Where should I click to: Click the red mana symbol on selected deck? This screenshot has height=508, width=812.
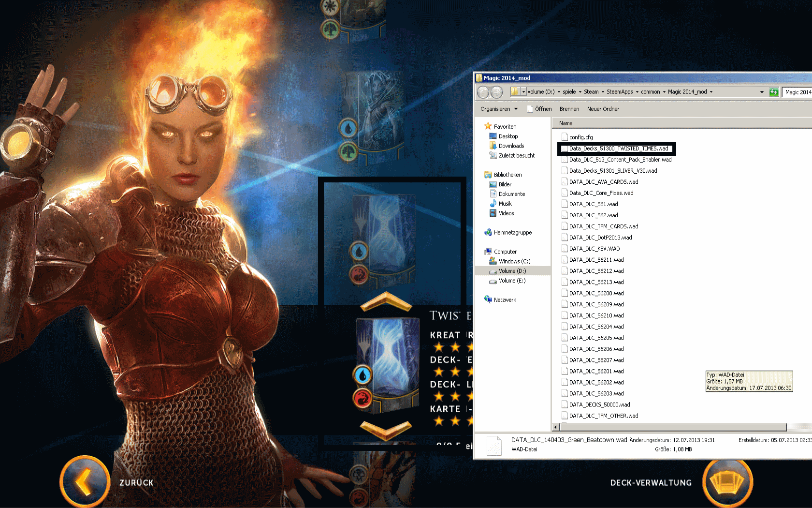(362, 399)
